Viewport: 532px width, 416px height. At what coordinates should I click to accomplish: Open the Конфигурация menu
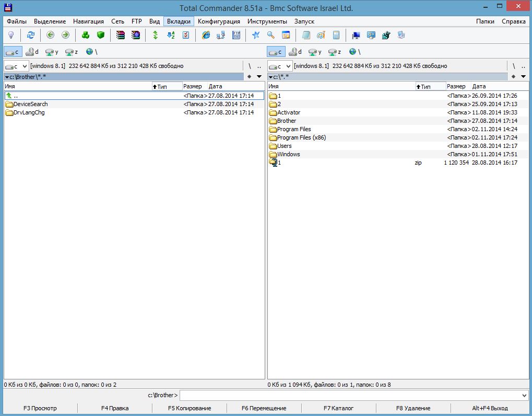[x=219, y=21]
